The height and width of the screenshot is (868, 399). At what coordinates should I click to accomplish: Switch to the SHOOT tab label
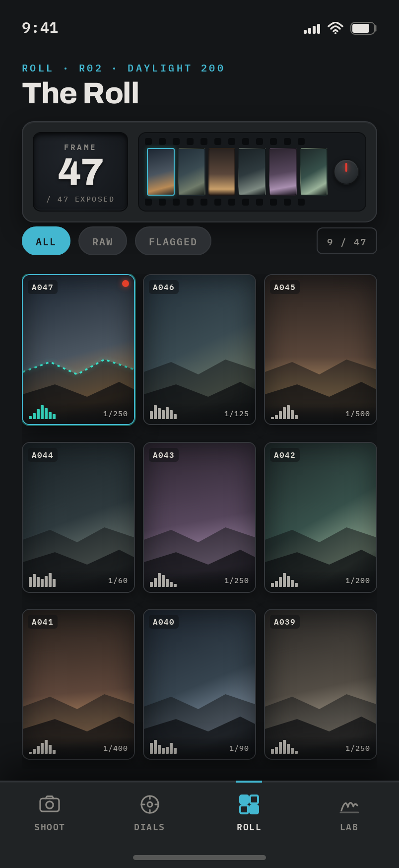[50, 827]
